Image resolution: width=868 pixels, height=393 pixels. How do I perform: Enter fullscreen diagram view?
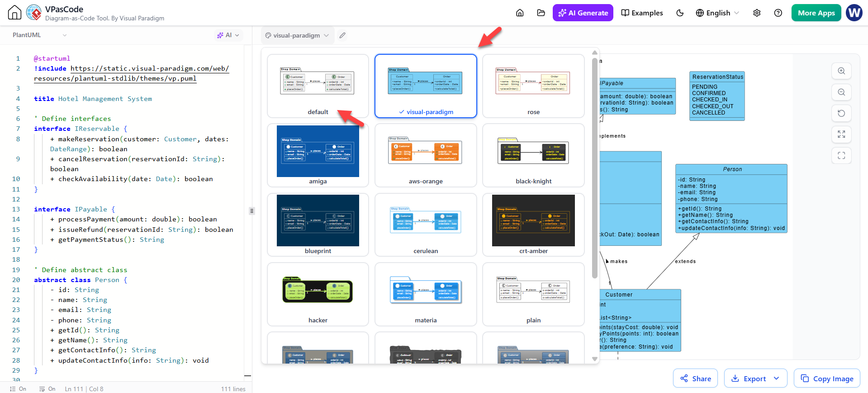tap(841, 156)
